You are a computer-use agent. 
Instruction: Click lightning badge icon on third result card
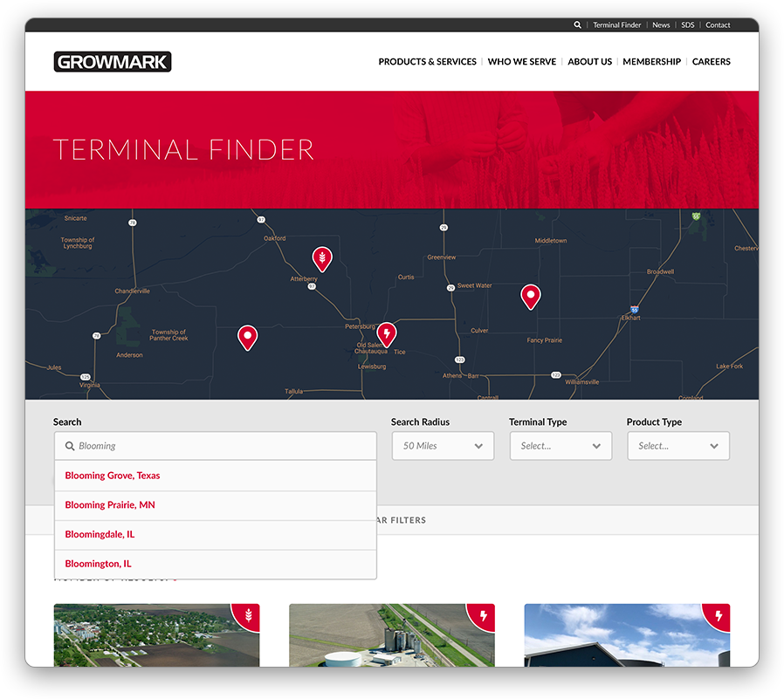(719, 615)
